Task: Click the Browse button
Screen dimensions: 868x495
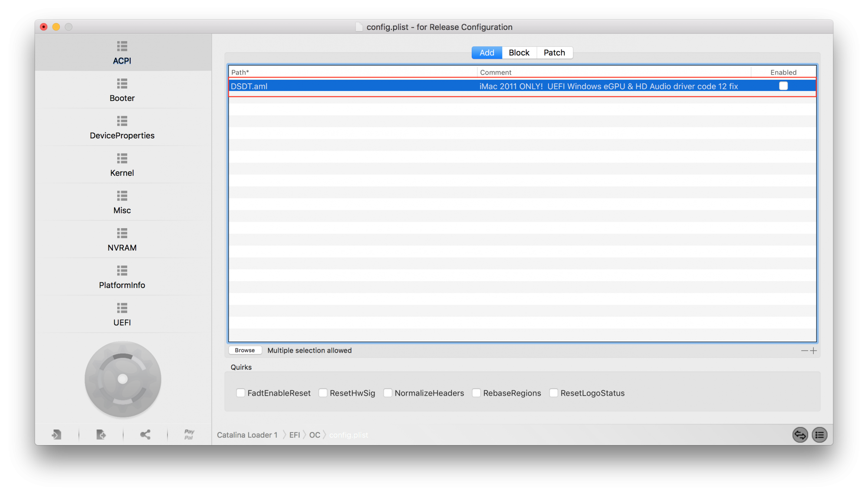Action: [245, 350]
